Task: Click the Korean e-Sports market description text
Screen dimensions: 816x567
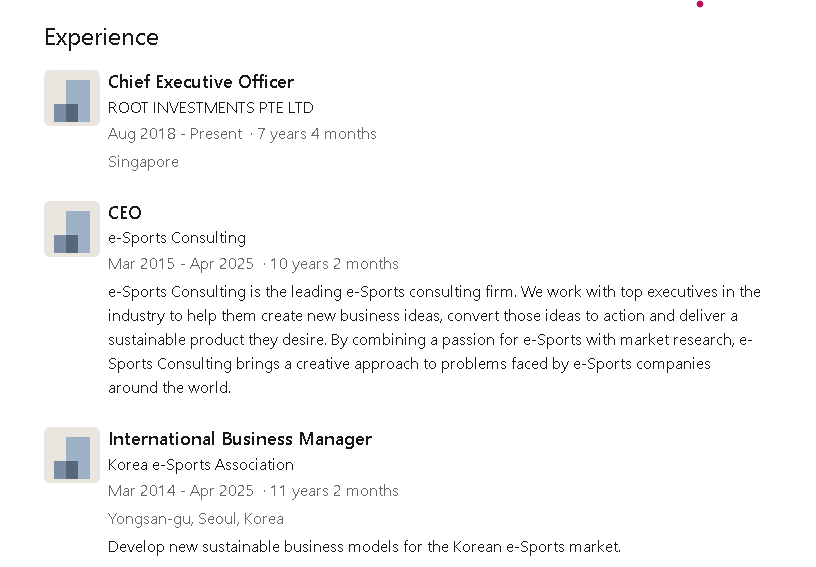Action: coord(364,547)
